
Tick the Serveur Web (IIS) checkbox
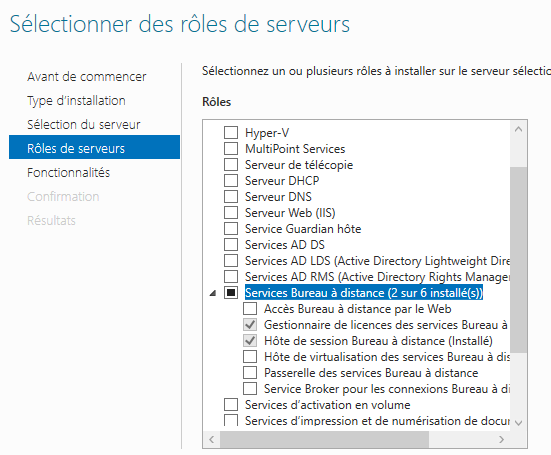[x=231, y=213]
